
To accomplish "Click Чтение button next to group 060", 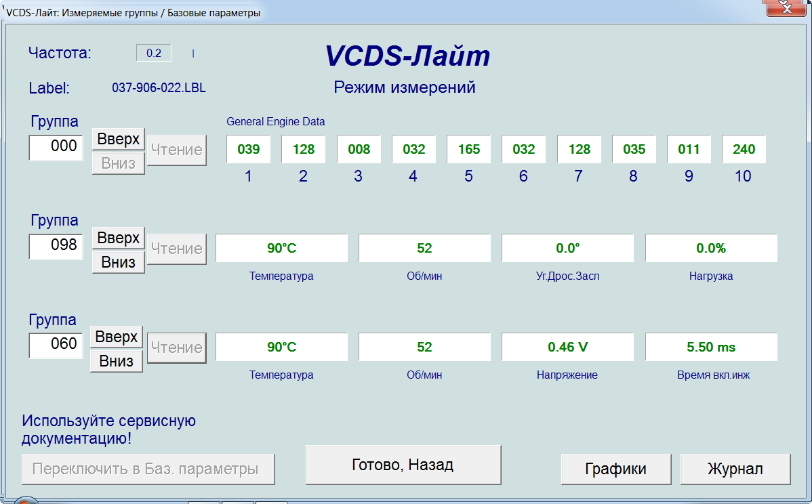I will [177, 348].
